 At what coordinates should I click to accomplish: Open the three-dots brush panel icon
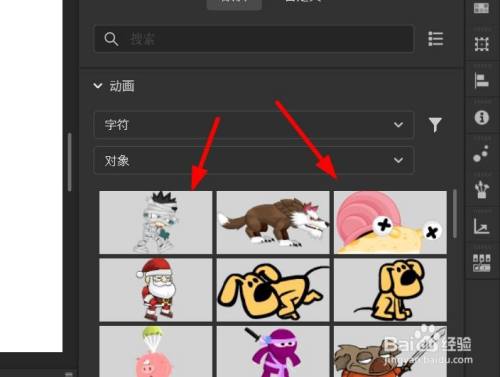tap(481, 153)
